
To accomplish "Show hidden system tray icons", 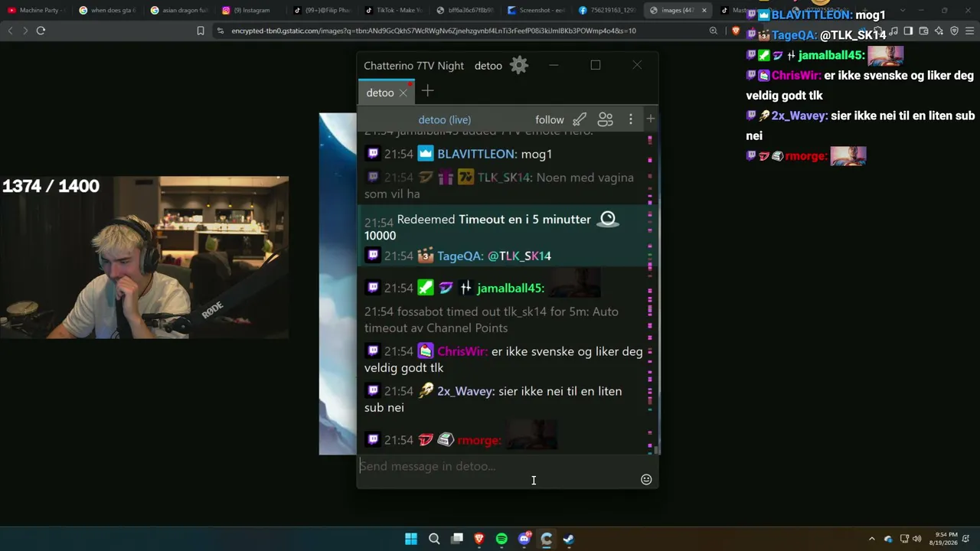I will pyautogui.click(x=871, y=539).
